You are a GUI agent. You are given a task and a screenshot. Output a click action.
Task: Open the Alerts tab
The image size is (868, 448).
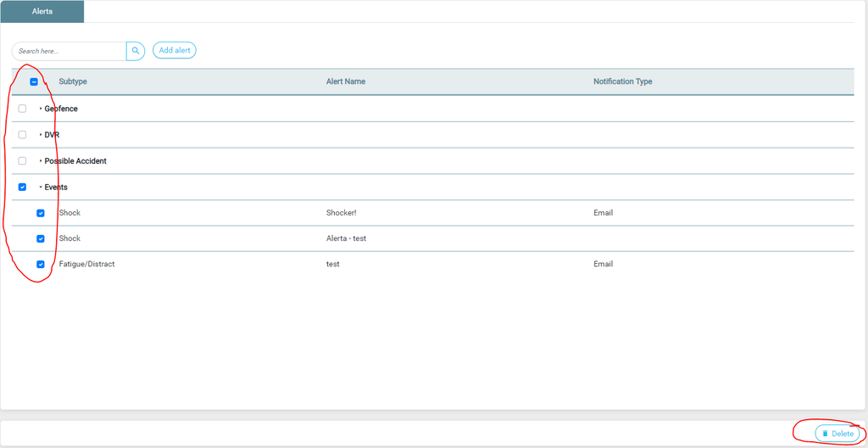click(x=42, y=12)
